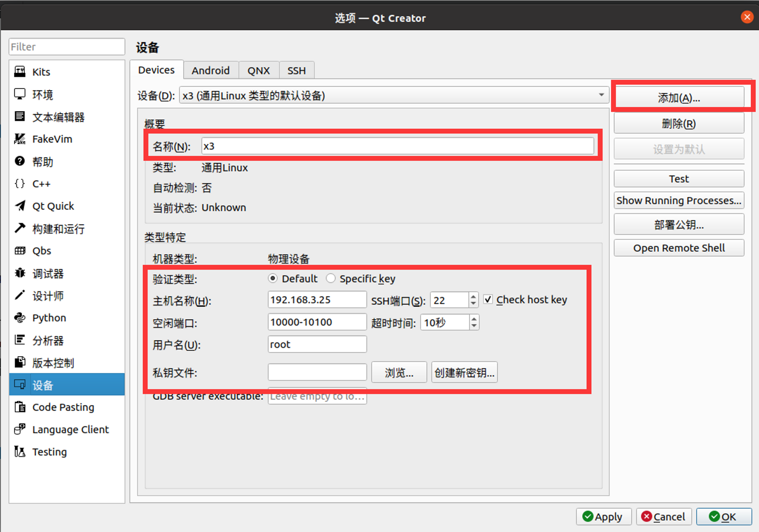Select the Default authentication radio button

(x=272, y=278)
